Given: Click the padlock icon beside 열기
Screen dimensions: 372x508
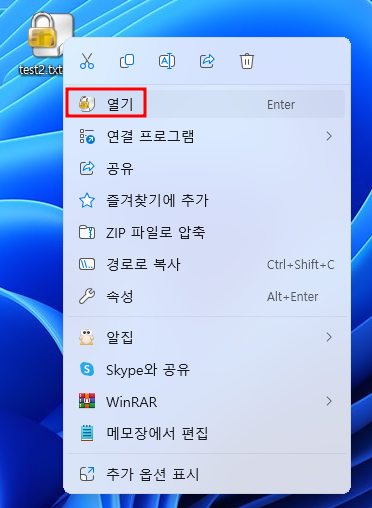Looking at the screenshot, I should click(x=87, y=104).
